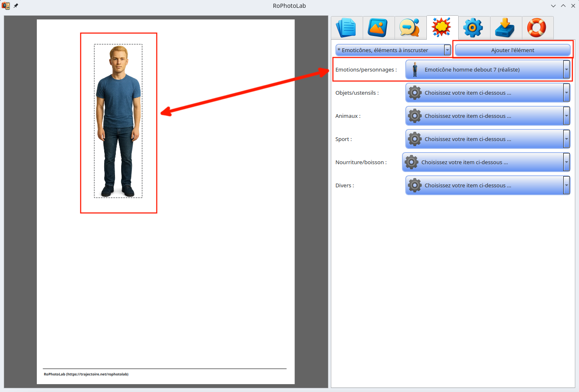Open the blue gear settings tab

pyautogui.click(x=474, y=28)
